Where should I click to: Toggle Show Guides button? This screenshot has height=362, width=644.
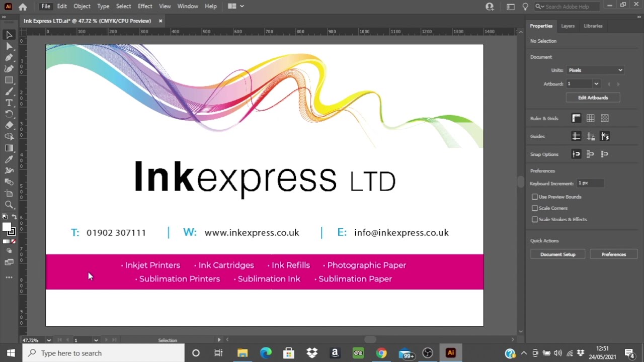(x=576, y=136)
